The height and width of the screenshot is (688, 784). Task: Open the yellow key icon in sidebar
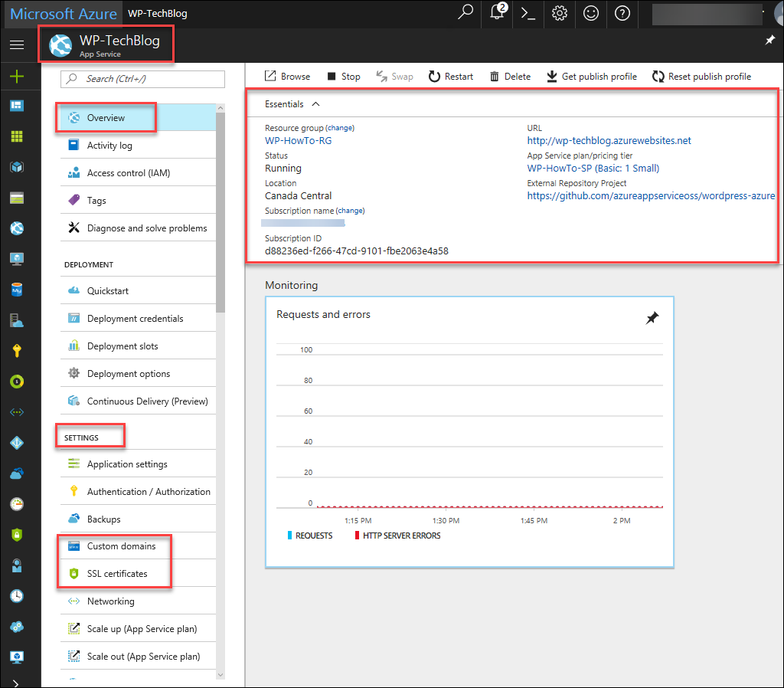tap(17, 351)
